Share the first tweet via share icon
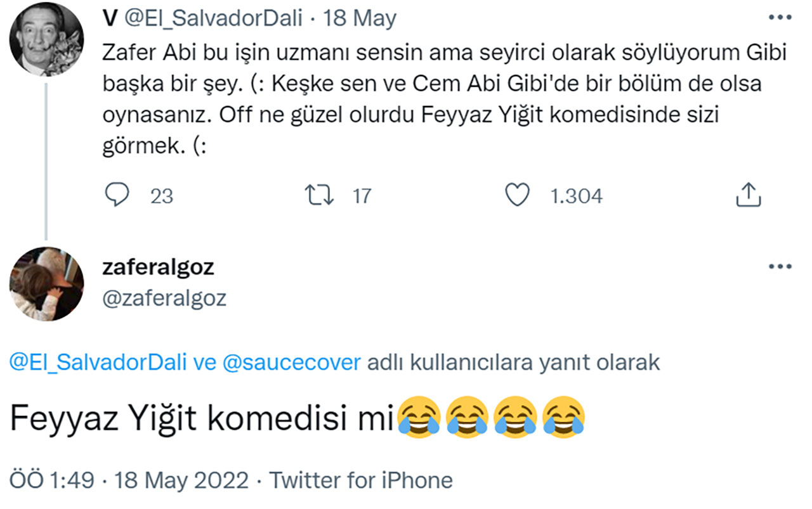This screenshot has width=812, height=509. click(748, 195)
